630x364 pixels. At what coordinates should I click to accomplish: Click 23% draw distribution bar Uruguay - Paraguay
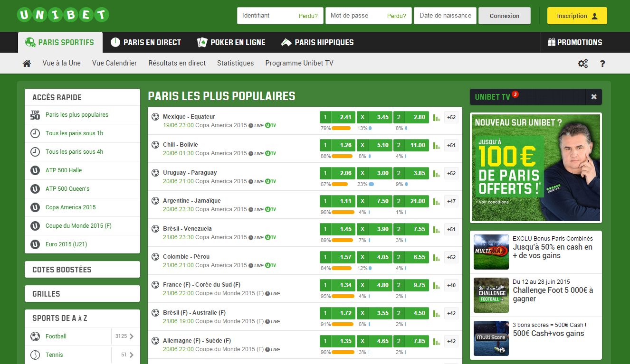tap(371, 184)
